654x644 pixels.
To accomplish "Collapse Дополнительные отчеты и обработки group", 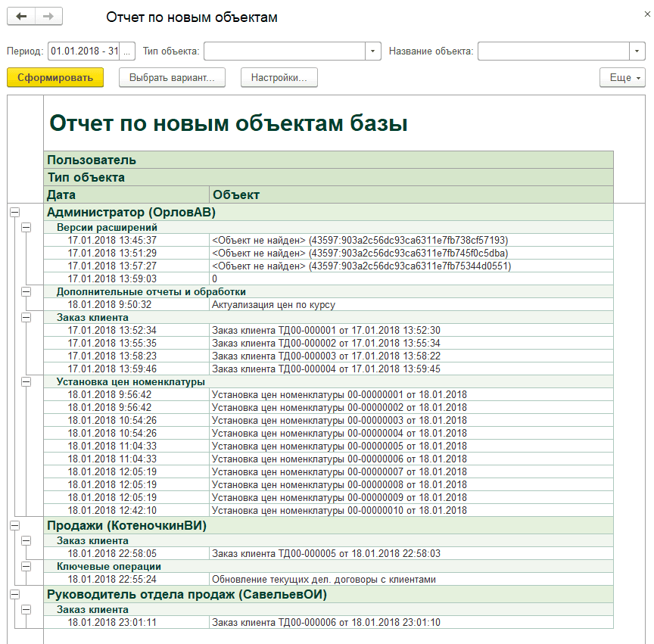I will click(26, 291).
